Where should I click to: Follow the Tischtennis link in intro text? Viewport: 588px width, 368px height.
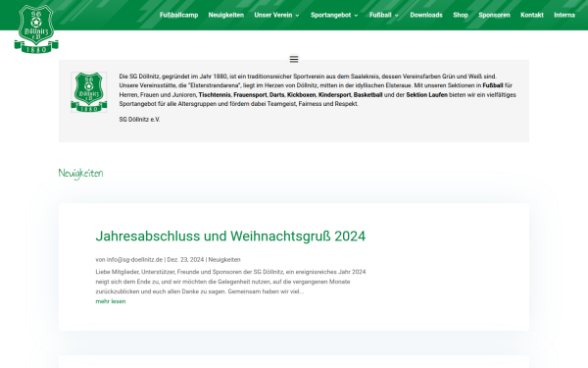(x=215, y=95)
